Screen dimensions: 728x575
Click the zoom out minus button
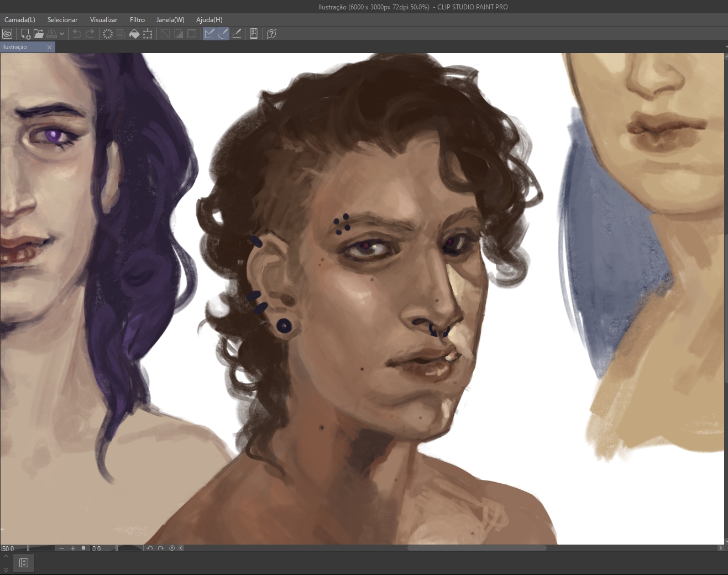(x=61, y=548)
